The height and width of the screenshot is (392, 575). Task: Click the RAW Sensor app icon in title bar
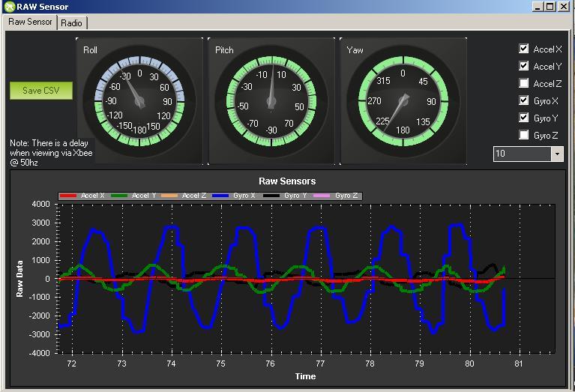point(8,7)
